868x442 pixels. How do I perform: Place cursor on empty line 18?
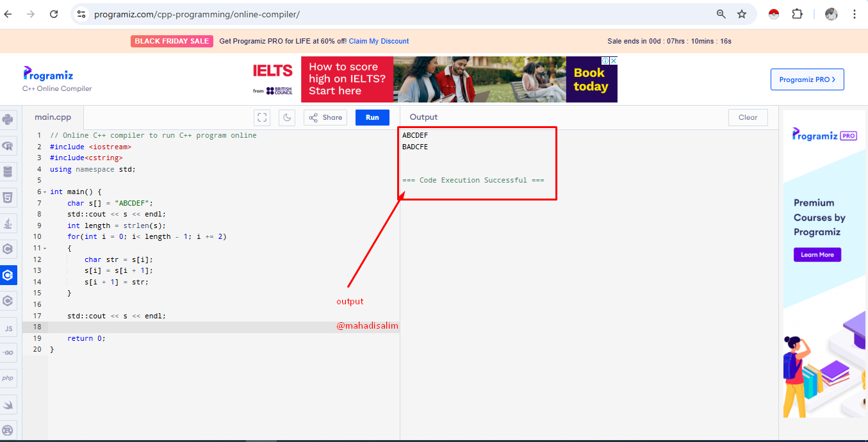pos(224,327)
